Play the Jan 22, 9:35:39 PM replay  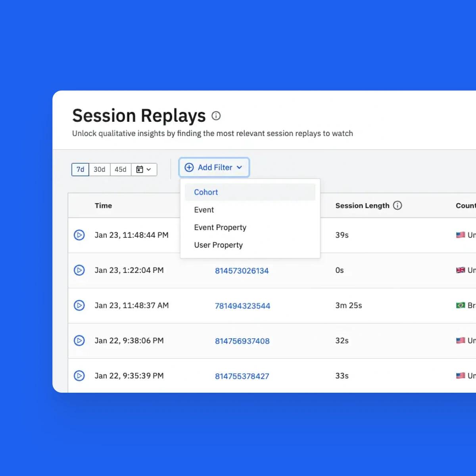79,376
